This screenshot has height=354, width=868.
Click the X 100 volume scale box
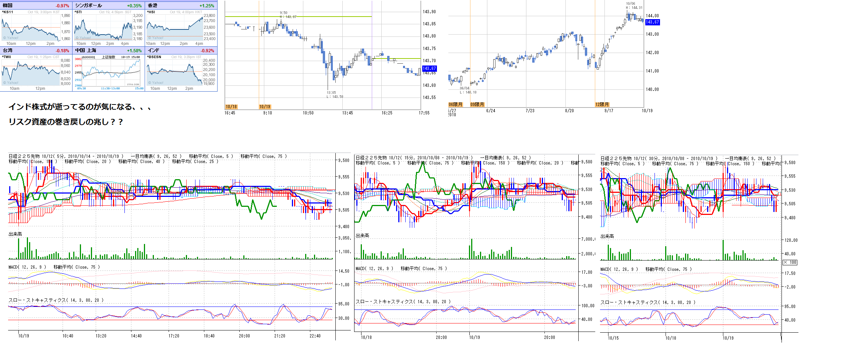pyautogui.click(x=790, y=262)
